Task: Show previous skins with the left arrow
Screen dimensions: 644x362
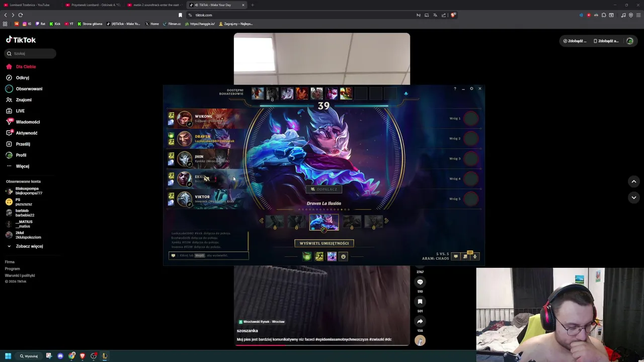Action: click(x=261, y=221)
